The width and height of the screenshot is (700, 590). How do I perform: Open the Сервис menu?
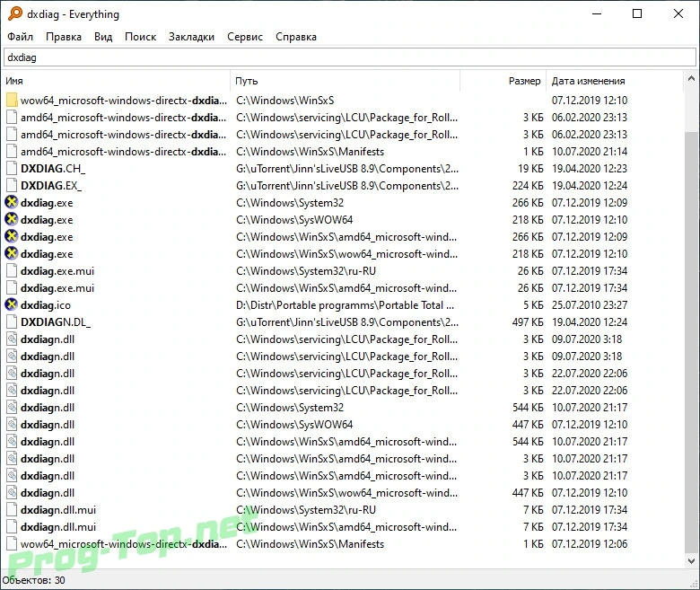click(245, 37)
